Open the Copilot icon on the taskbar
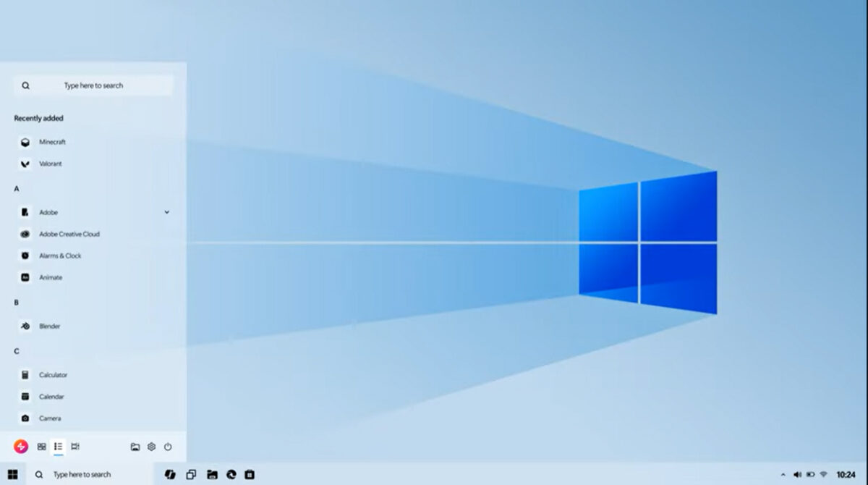The height and width of the screenshot is (485, 868). 170,474
